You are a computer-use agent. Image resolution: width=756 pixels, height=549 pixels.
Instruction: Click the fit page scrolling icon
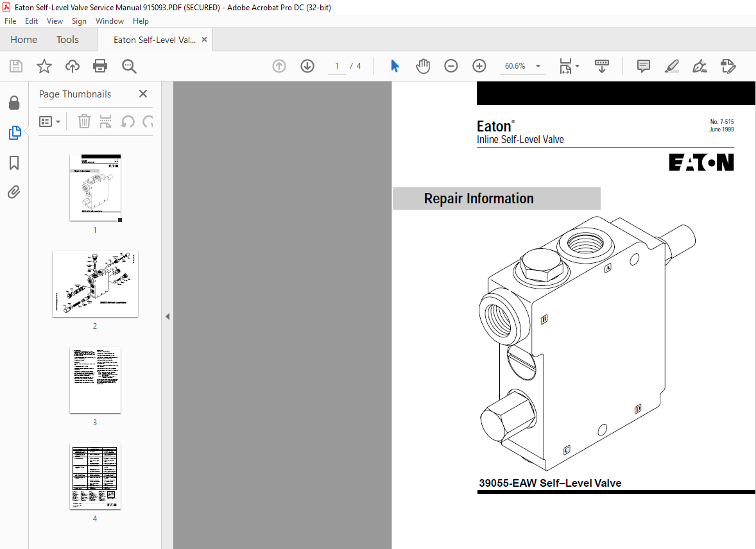tap(565, 66)
